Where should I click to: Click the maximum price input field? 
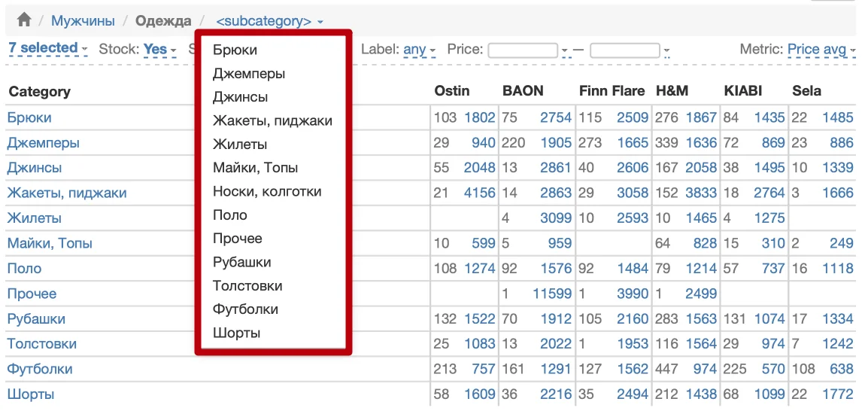coord(624,50)
